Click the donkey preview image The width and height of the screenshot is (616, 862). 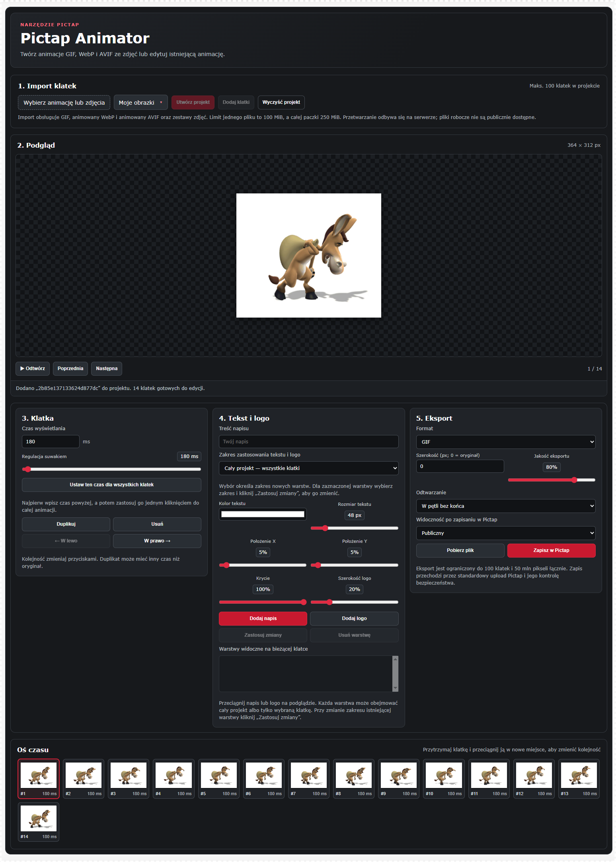pyautogui.click(x=309, y=255)
